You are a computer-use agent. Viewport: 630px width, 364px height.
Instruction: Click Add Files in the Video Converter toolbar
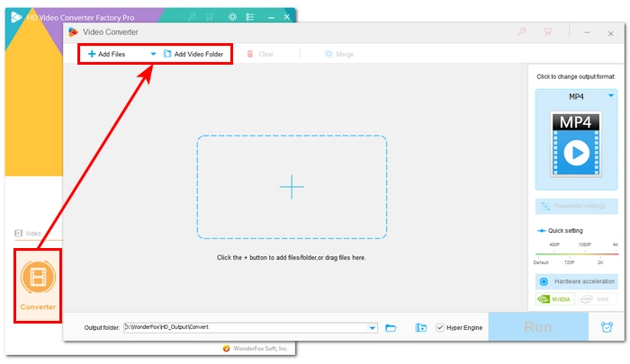pyautogui.click(x=106, y=54)
